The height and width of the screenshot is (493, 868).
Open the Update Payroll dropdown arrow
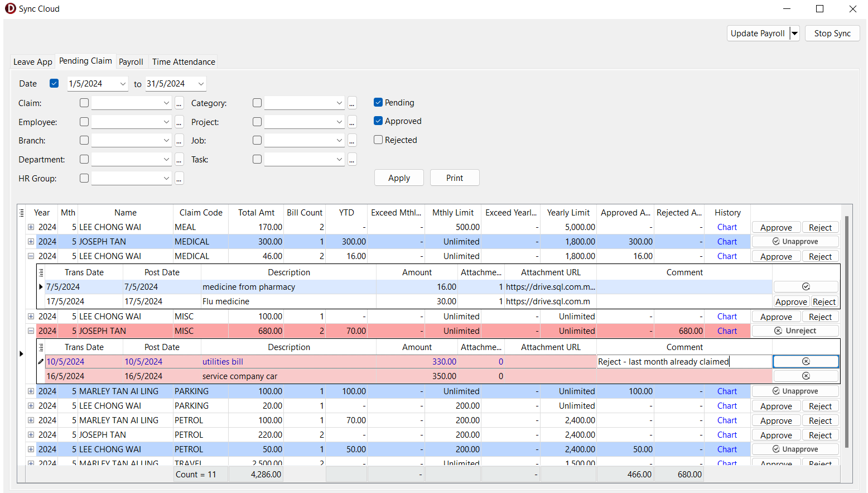point(795,33)
